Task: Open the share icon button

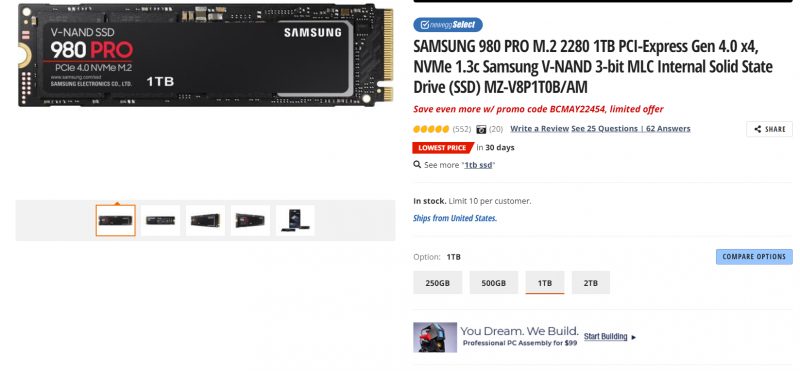Action: coord(769,129)
